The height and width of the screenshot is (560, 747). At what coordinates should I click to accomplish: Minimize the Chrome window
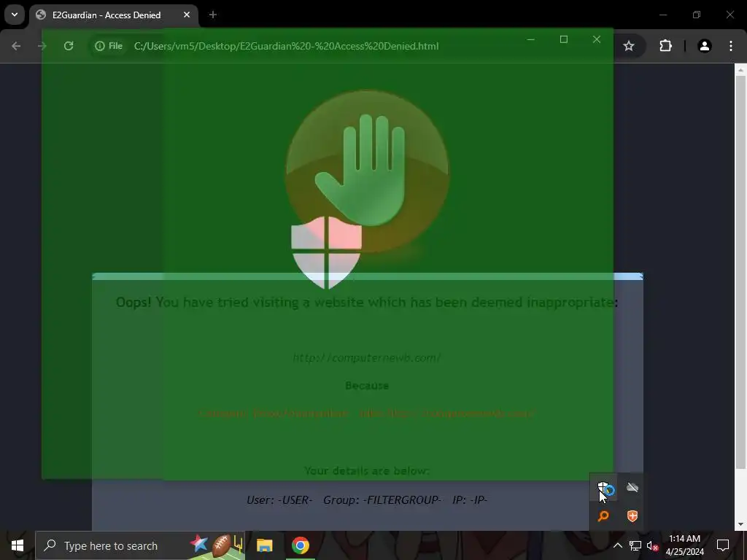(x=663, y=15)
